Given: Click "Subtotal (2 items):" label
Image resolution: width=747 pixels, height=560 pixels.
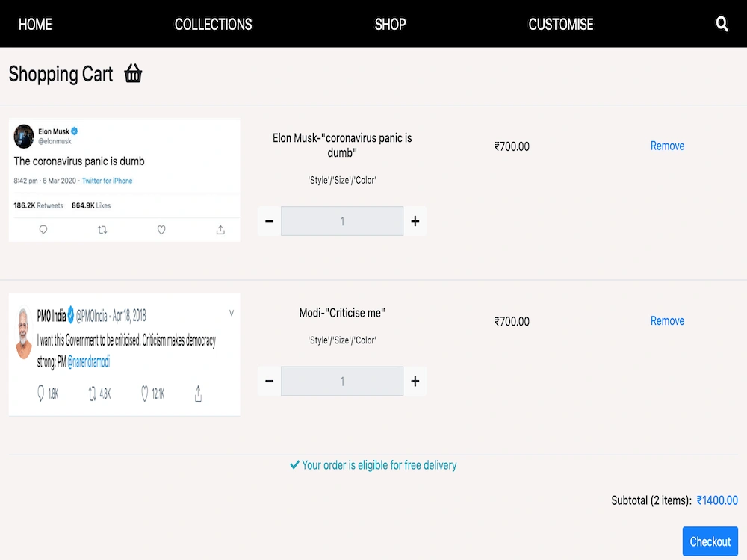Looking at the screenshot, I should coord(651,500).
